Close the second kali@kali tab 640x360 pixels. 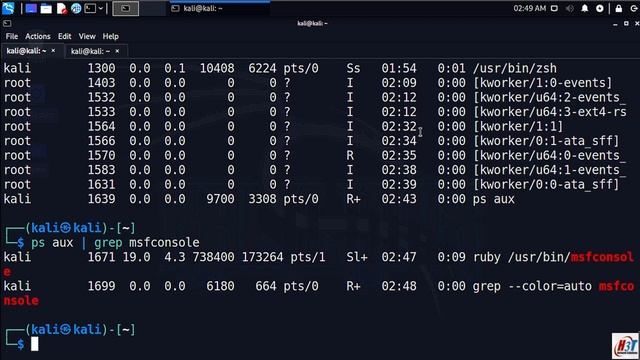117,51
